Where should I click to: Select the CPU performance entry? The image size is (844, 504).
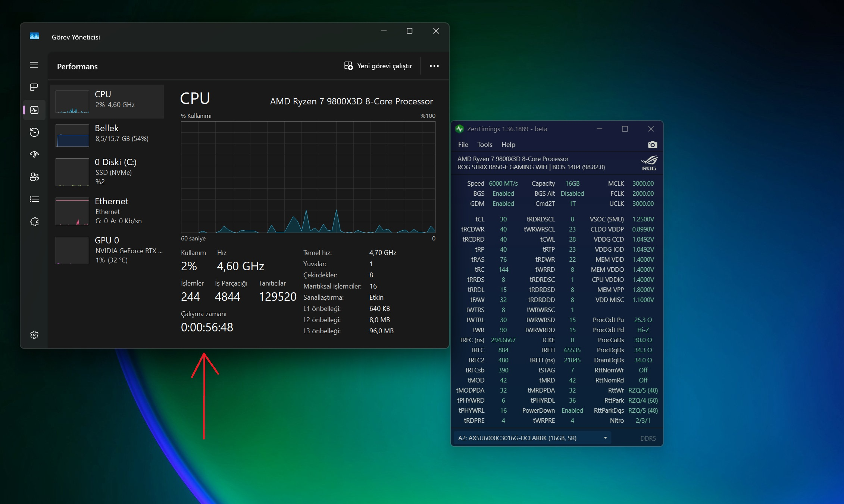pos(107,101)
